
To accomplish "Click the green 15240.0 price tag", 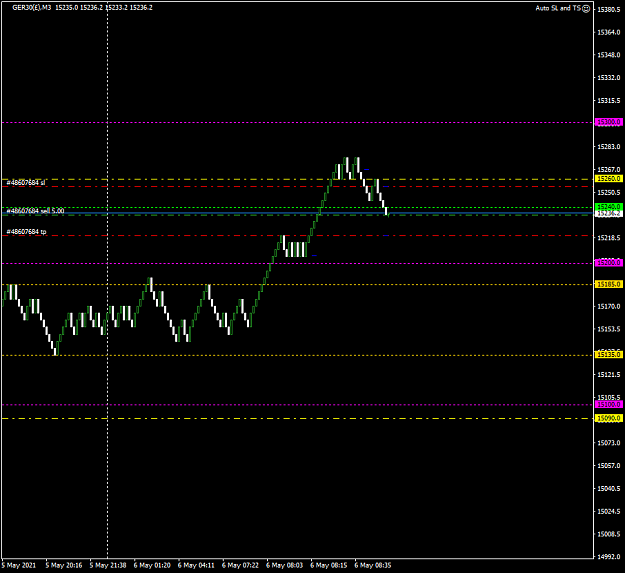I will 609,206.
